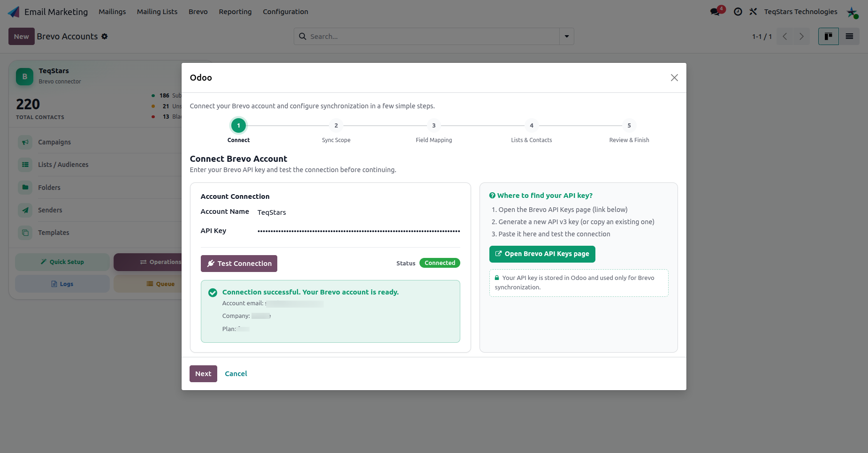Image resolution: width=868 pixels, height=453 pixels.
Task: Click the New button
Action: pos(22,37)
